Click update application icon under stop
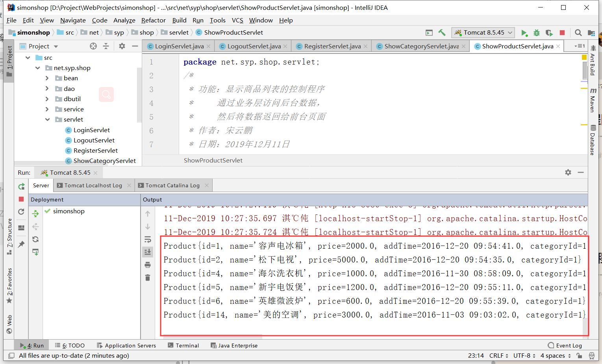The width and height of the screenshot is (602, 364). point(21,212)
